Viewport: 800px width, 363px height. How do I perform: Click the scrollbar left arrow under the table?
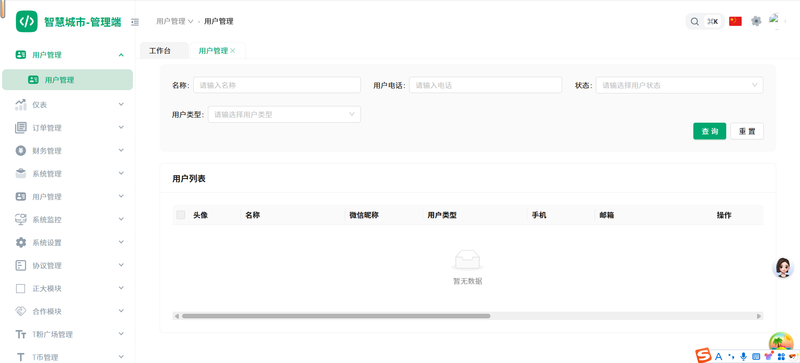(x=177, y=316)
